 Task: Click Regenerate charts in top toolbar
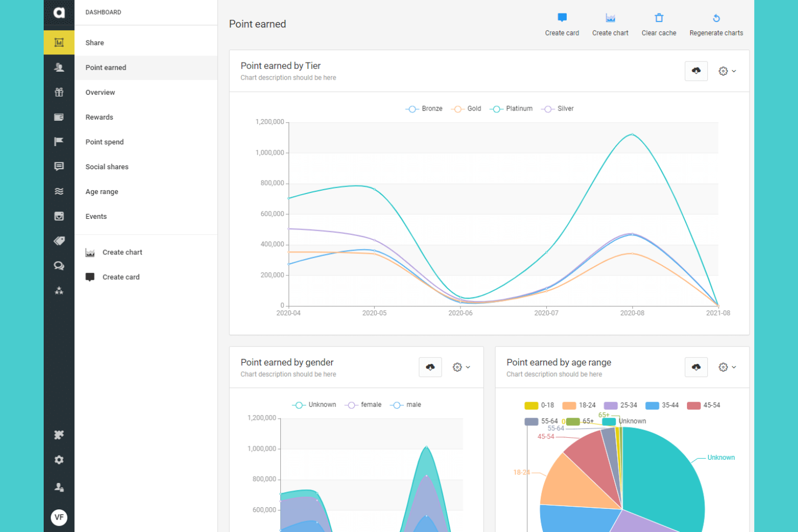coord(716,25)
